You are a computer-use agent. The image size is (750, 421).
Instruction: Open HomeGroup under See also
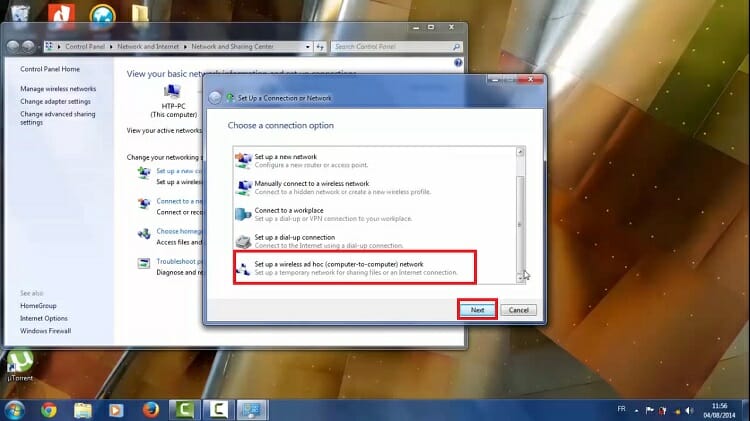pos(38,305)
